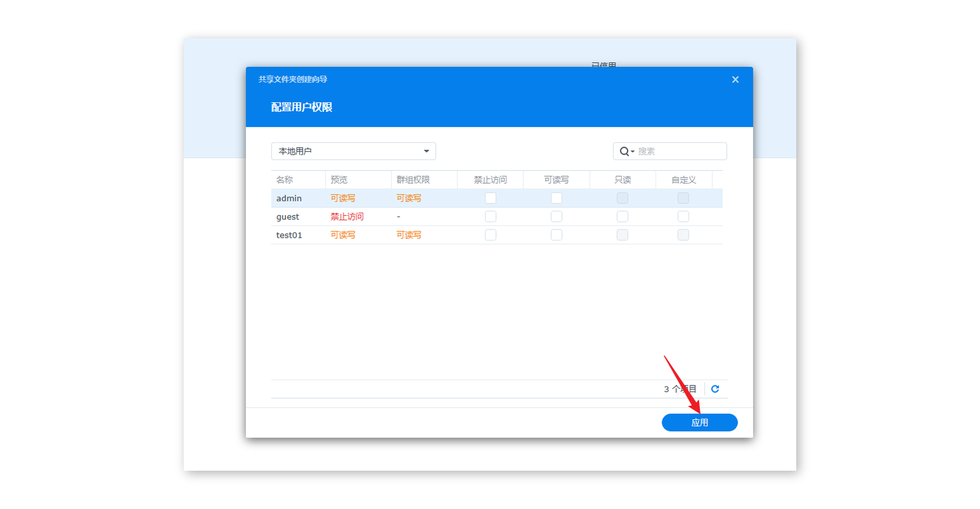
Task: Open the 本地用户 dropdown
Action: coord(353,151)
